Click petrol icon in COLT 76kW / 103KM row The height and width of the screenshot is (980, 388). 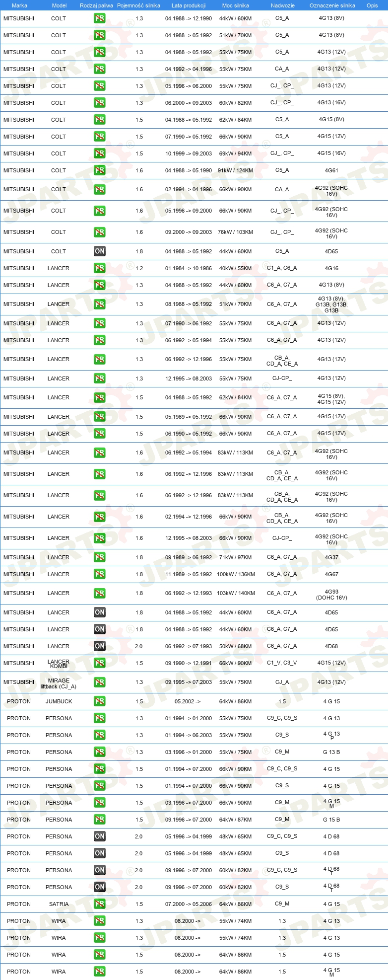coord(100,232)
